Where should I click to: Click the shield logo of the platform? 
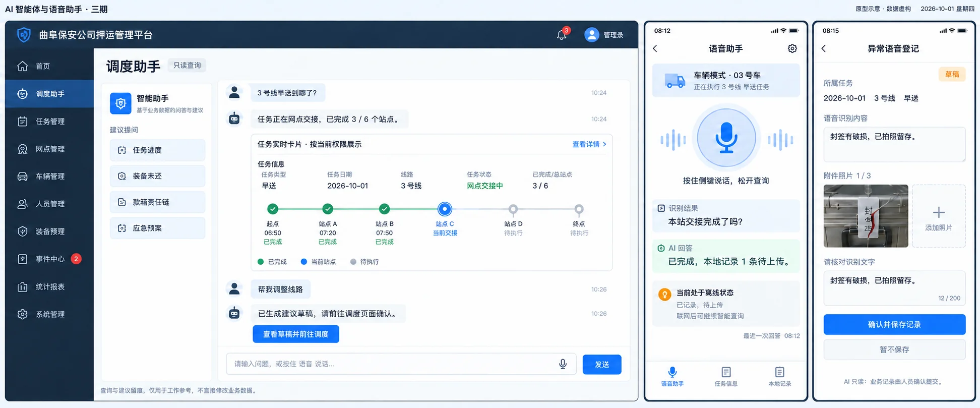24,35
